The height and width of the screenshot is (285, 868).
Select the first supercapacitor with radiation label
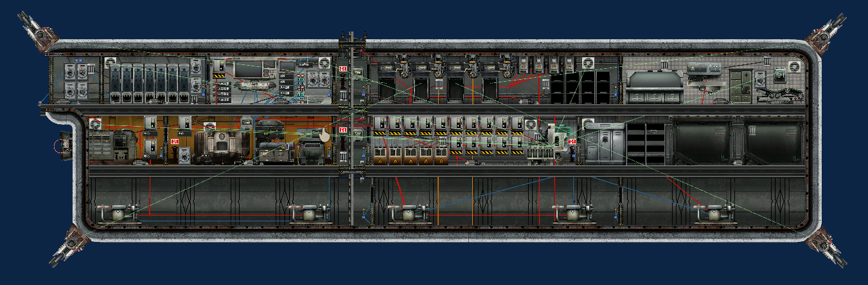click(x=524, y=65)
